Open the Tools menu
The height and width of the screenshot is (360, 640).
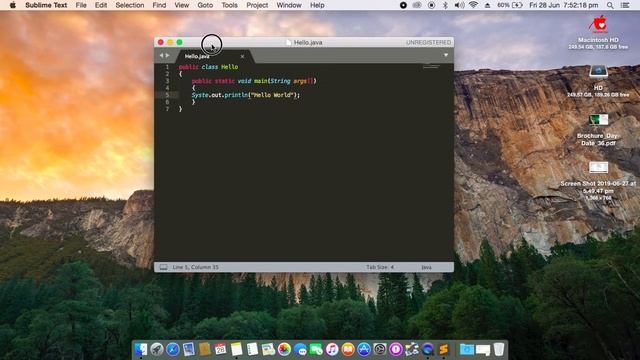pyautogui.click(x=229, y=5)
